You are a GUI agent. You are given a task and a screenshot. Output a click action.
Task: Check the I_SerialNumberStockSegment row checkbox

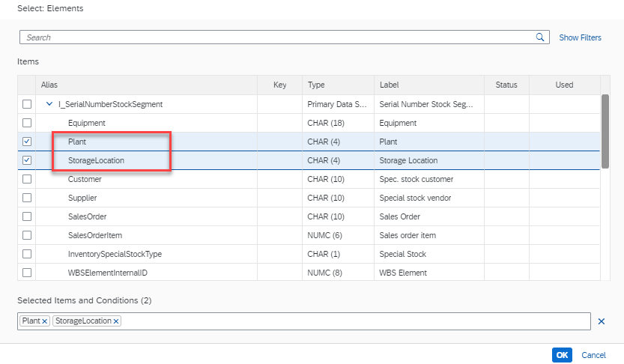coord(27,104)
